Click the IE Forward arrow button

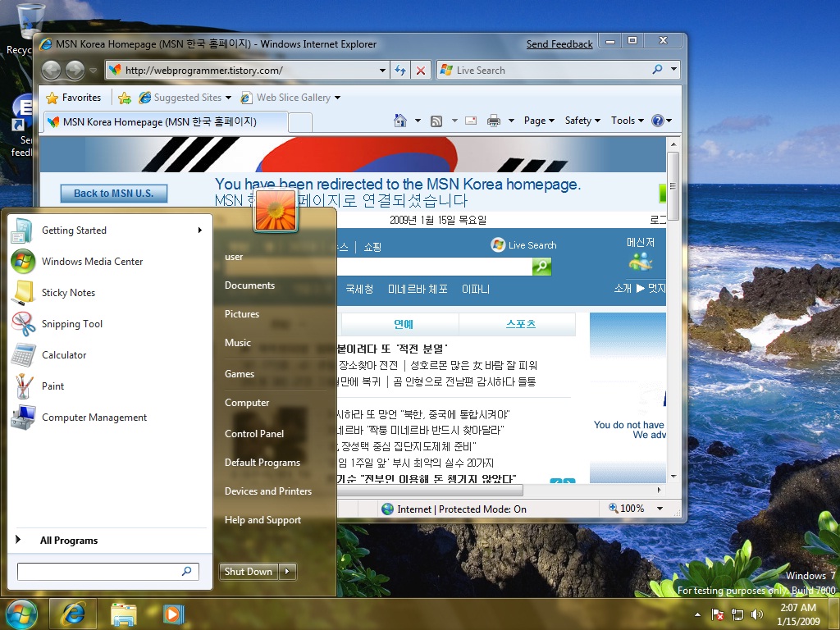[75, 71]
